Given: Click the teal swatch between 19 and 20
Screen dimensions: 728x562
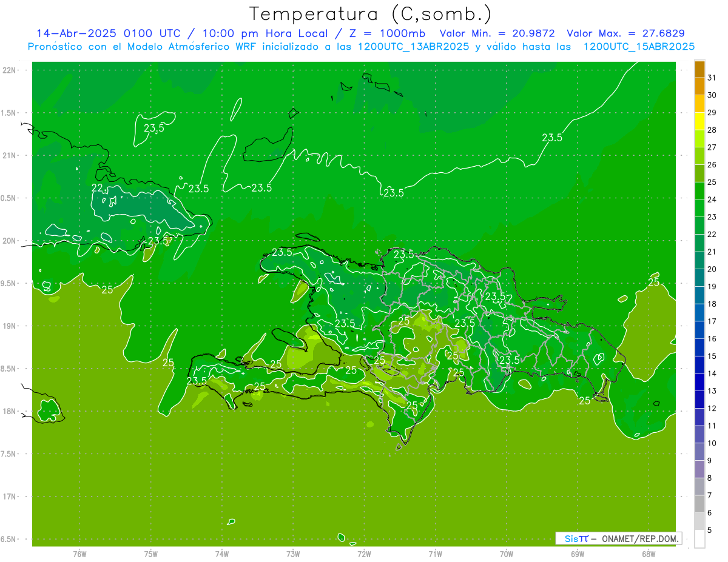Looking at the screenshot, I should pos(699,278).
